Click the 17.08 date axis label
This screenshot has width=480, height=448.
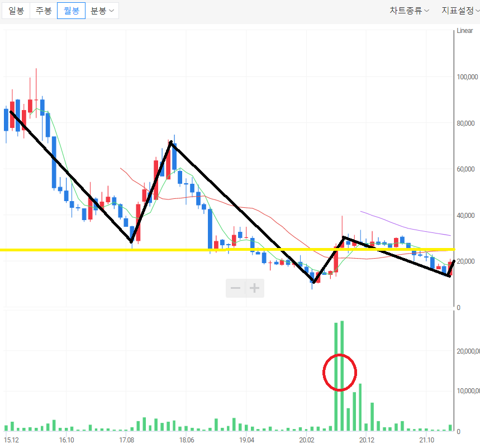pos(126,440)
